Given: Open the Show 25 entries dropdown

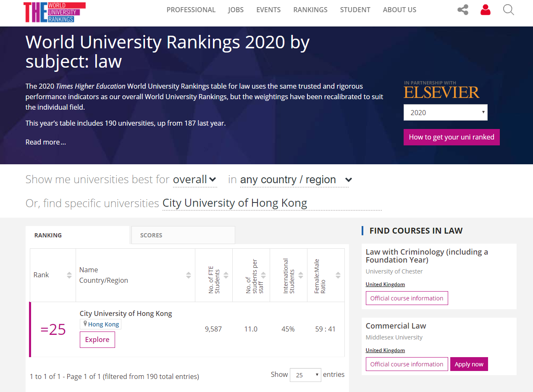Looking at the screenshot, I should point(305,375).
